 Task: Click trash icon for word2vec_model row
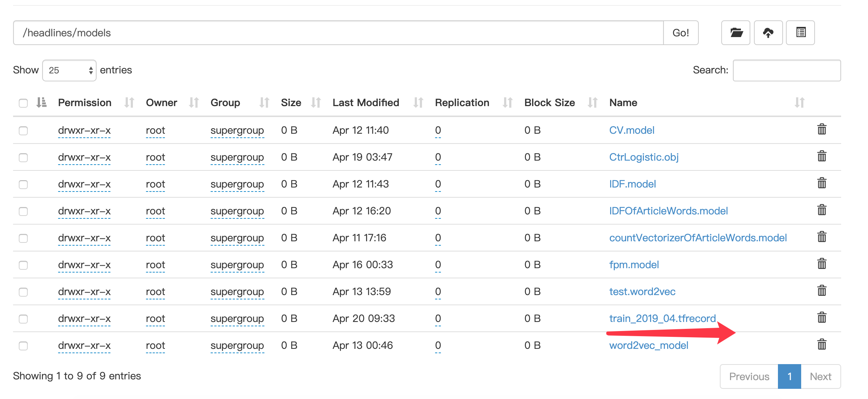pos(822,344)
